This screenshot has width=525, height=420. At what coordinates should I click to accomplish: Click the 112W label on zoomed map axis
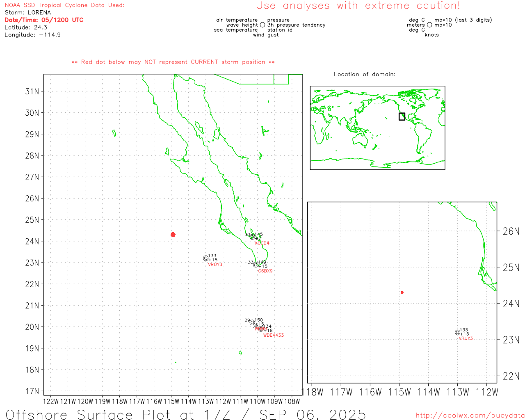[x=487, y=393]
